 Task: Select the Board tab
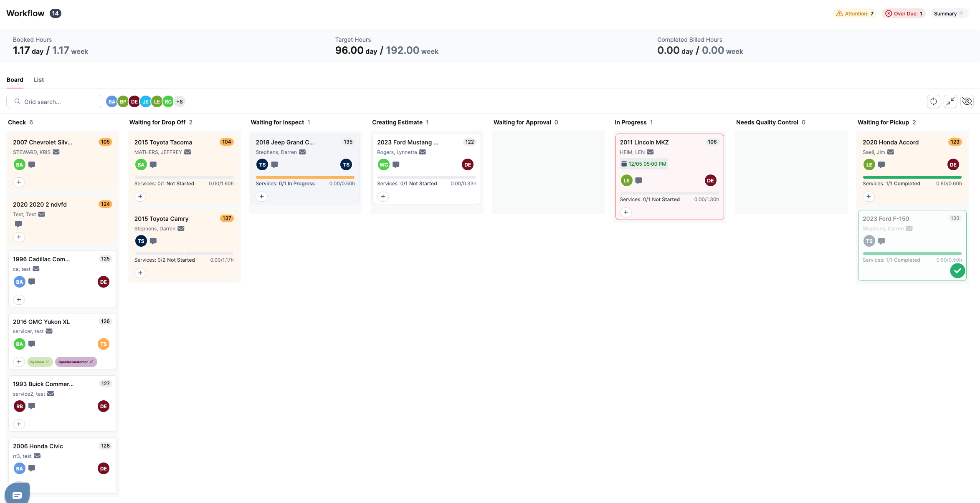[15, 80]
